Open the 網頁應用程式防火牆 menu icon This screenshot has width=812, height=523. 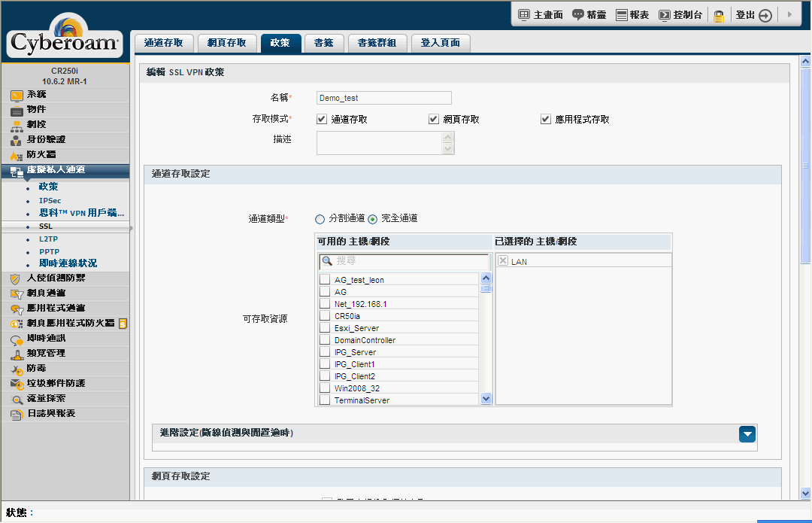tap(17, 324)
